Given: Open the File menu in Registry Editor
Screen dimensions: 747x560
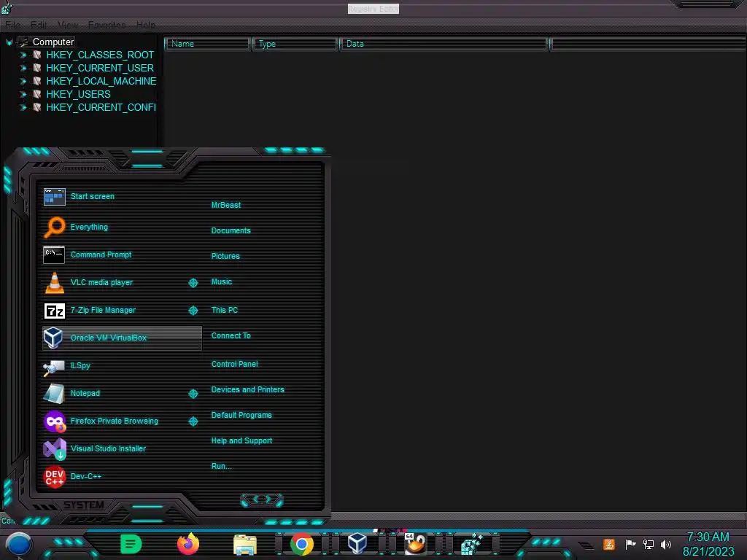Looking at the screenshot, I should click(x=13, y=25).
